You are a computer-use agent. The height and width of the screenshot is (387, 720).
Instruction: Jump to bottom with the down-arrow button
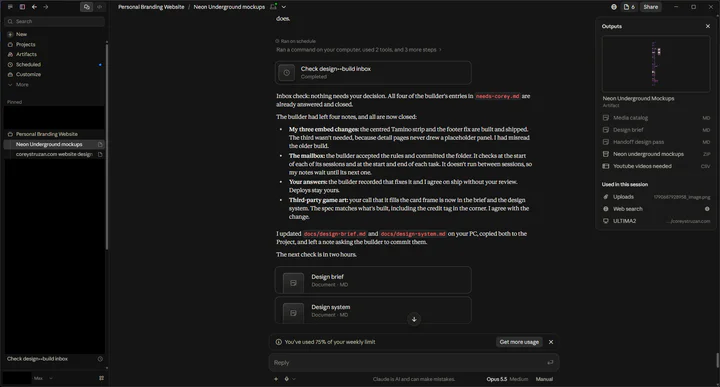click(x=414, y=319)
